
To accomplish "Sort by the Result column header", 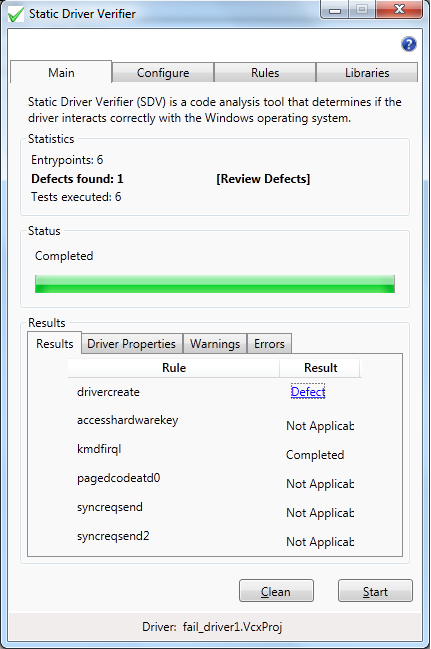I will (320, 368).
